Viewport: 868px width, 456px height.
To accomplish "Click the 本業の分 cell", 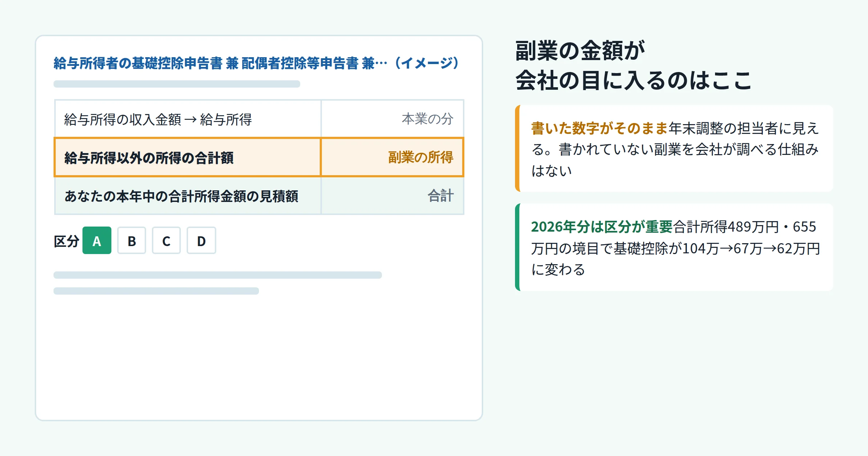I will click(x=392, y=119).
